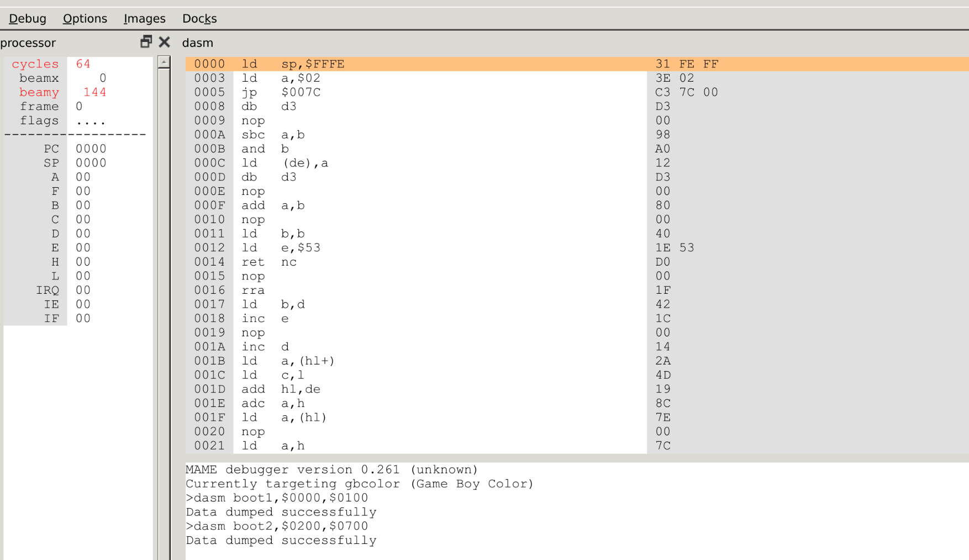This screenshot has height=560, width=969.
Task: Select the 'ld (de),a' instruction line
Action: pyautogui.click(x=577, y=163)
